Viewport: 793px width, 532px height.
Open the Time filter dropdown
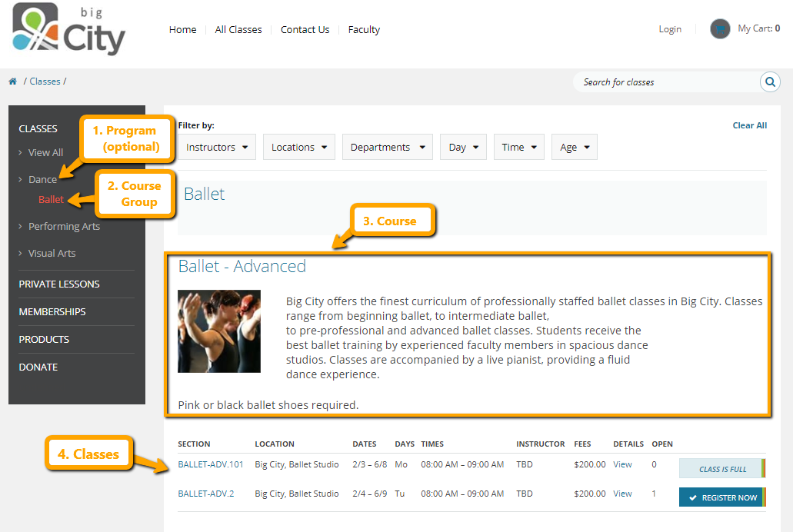point(518,148)
